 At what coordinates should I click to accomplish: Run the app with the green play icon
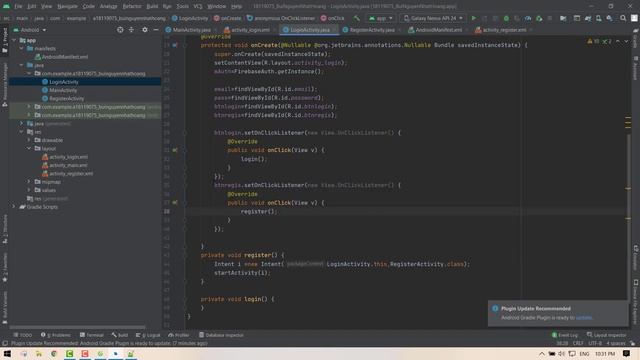(x=473, y=18)
